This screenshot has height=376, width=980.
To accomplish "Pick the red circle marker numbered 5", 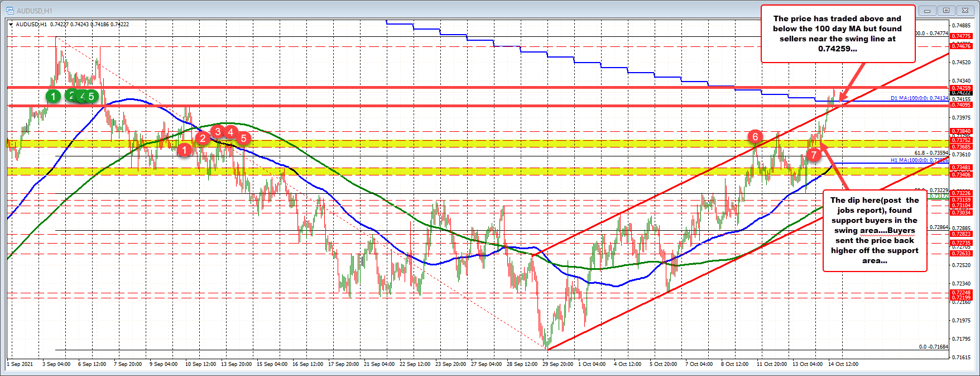I will [243, 137].
